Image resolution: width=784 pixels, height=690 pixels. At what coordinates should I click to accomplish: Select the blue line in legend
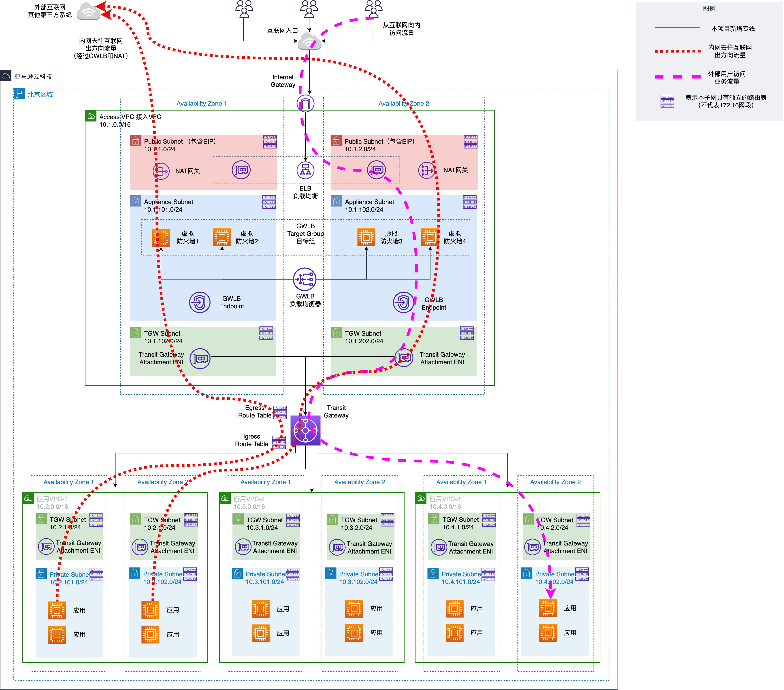coord(678,28)
